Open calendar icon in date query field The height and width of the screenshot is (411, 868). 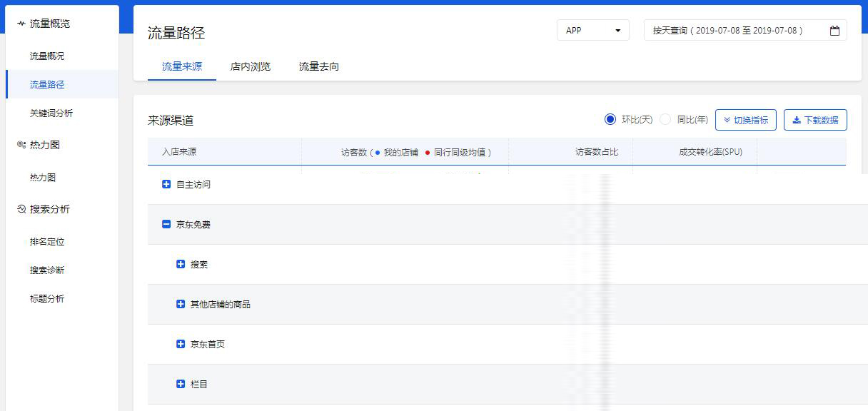pos(834,31)
